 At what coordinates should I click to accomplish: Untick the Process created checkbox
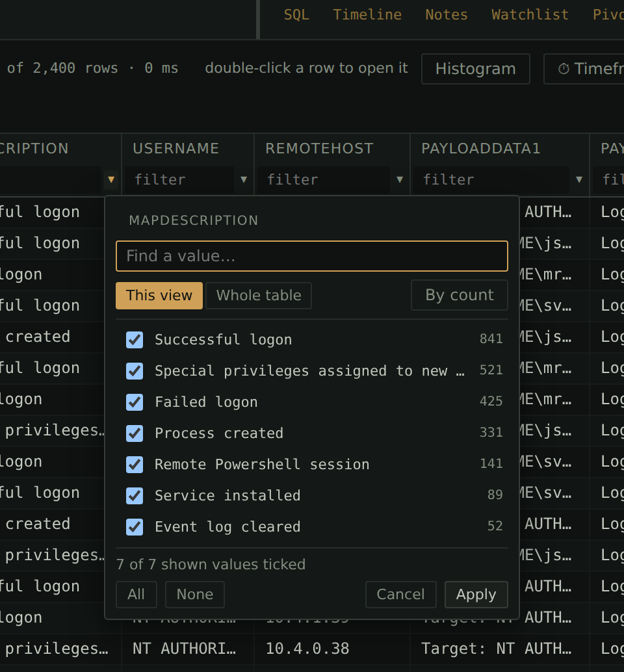135,433
